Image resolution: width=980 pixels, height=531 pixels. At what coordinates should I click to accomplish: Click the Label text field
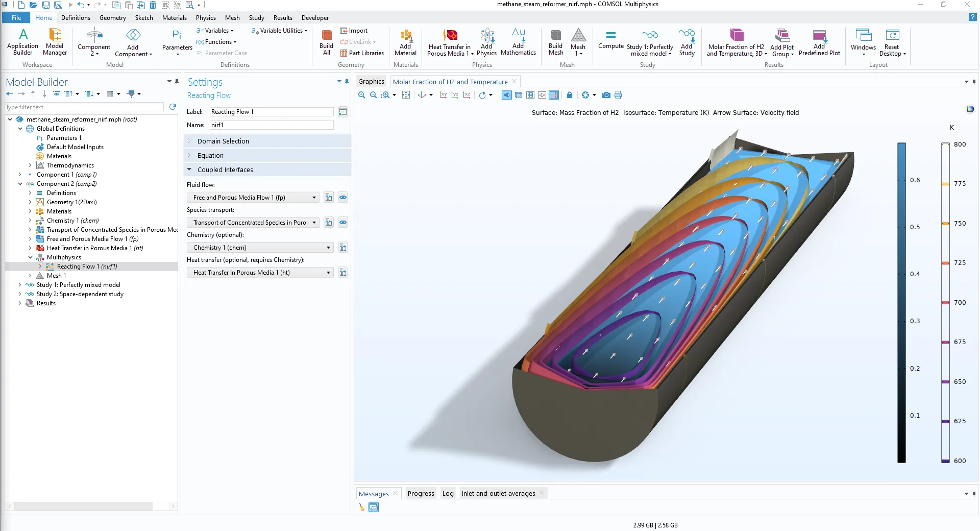click(x=271, y=112)
